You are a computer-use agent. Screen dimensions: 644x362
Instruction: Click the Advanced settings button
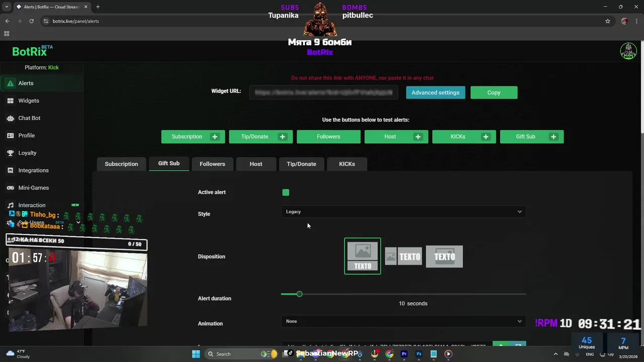coord(436,93)
